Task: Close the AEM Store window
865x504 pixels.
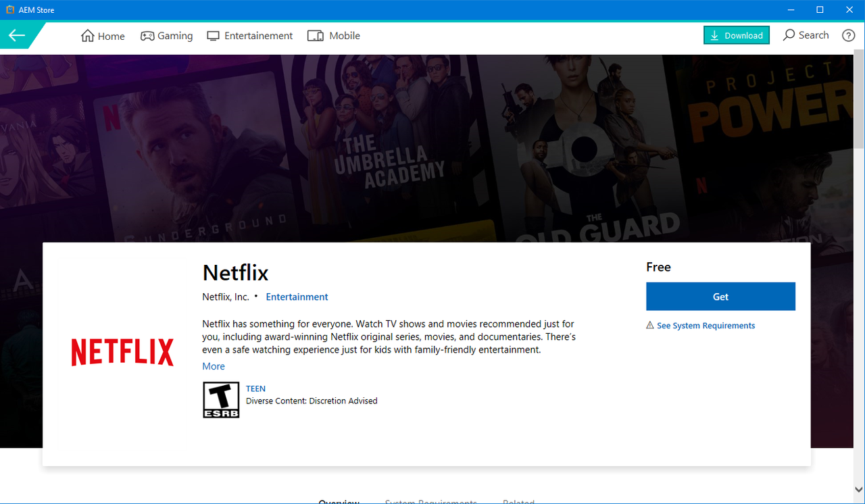Action: (x=849, y=9)
